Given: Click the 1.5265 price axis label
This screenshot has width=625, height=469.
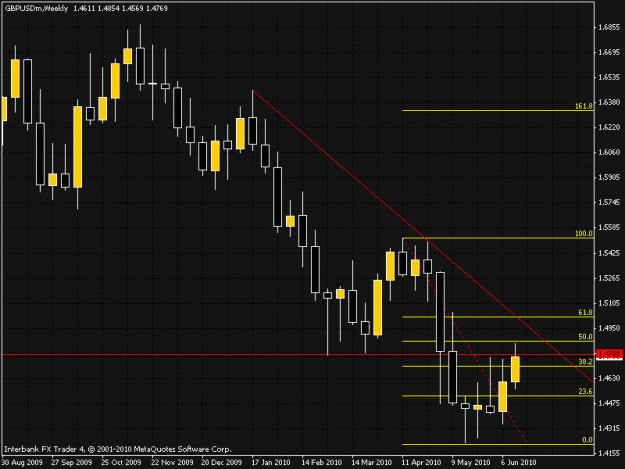Looking at the screenshot, I should click(x=609, y=278).
